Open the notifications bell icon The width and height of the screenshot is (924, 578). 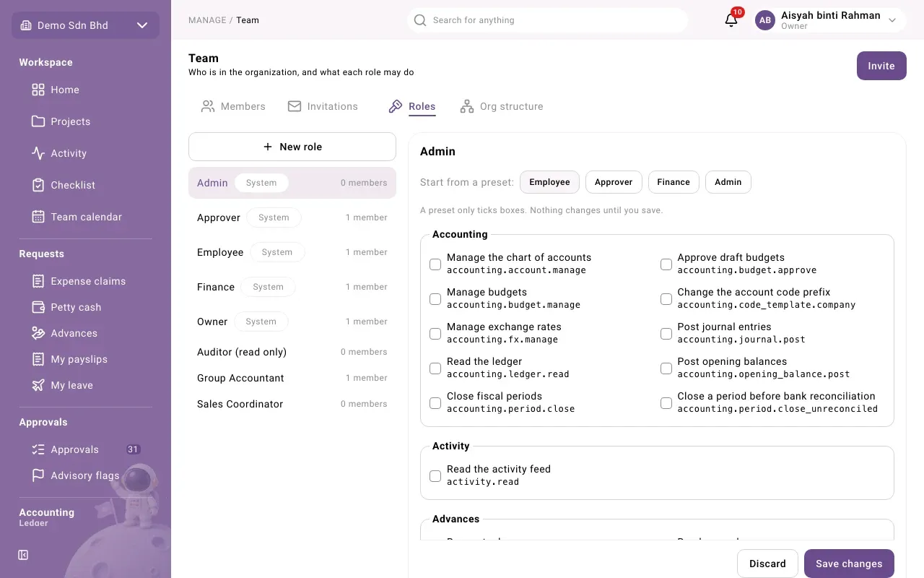pyautogui.click(x=731, y=20)
